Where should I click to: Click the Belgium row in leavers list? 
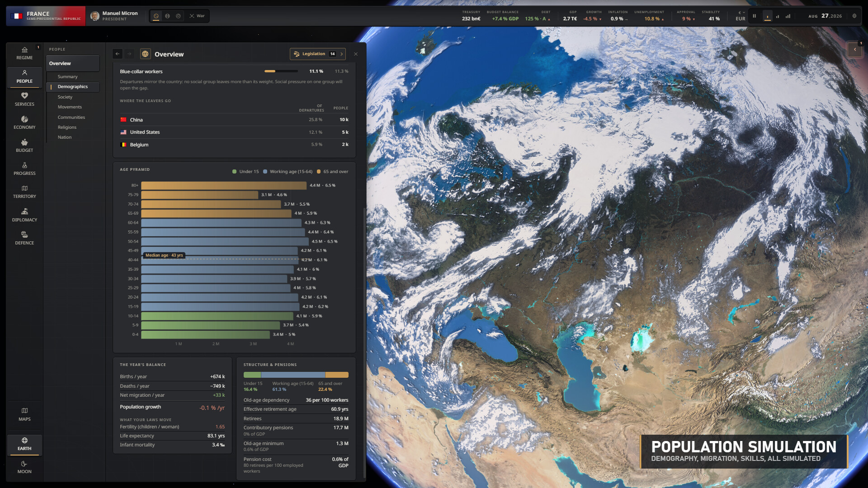pyautogui.click(x=234, y=145)
